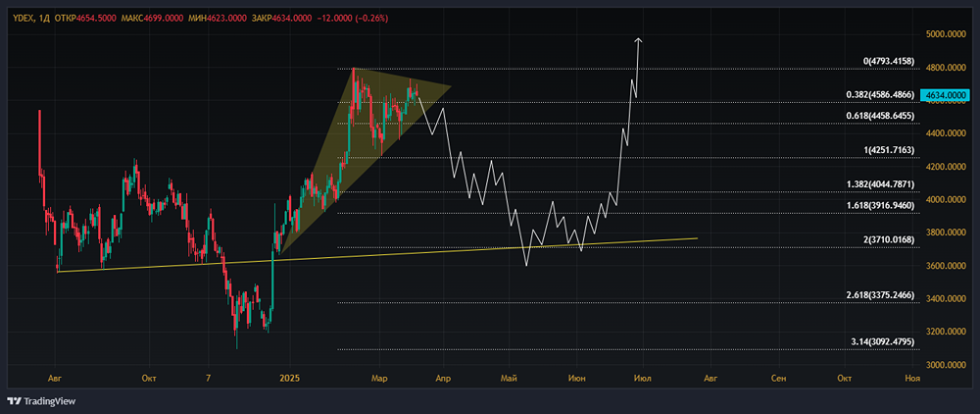The width and height of the screenshot is (980, 414).
Task: Click the 4200.0000 price axis label
Action: click(x=947, y=167)
